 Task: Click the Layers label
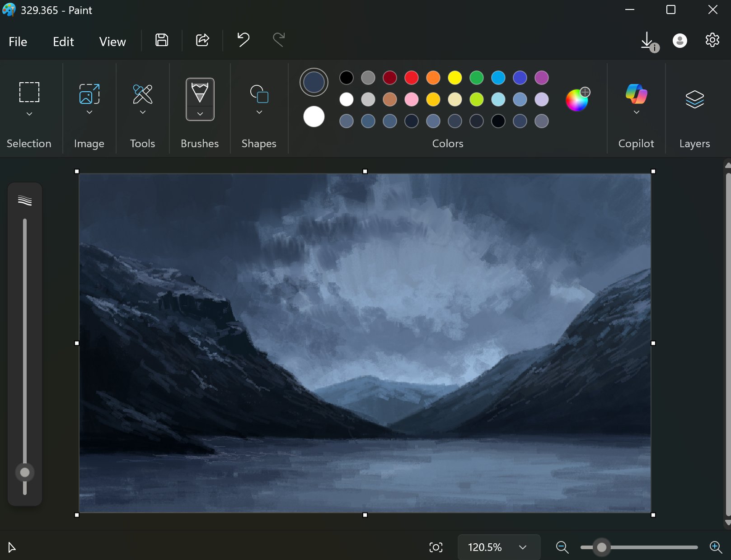(695, 144)
